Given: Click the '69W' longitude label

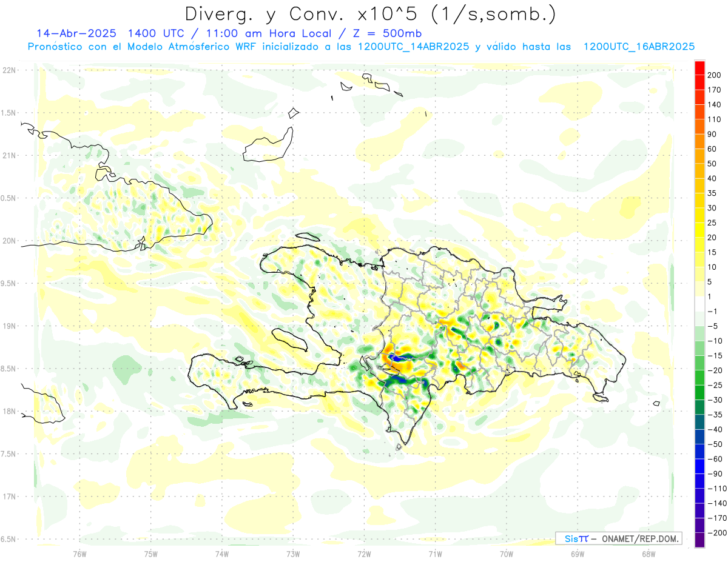Looking at the screenshot, I should pyautogui.click(x=577, y=554).
